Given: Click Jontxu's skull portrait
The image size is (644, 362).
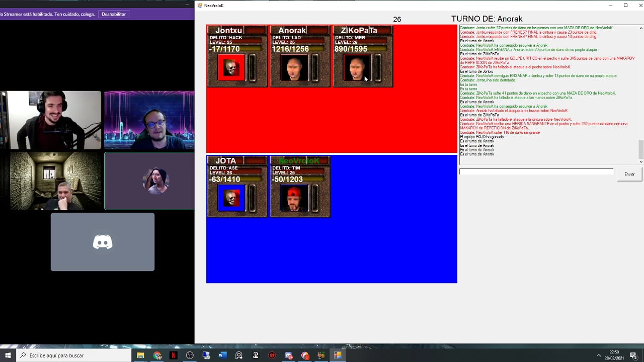Looking at the screenshot, I should click(x=231, y=67).
